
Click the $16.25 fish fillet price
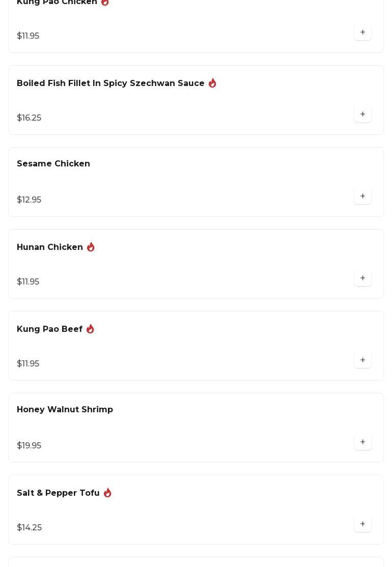29,118
